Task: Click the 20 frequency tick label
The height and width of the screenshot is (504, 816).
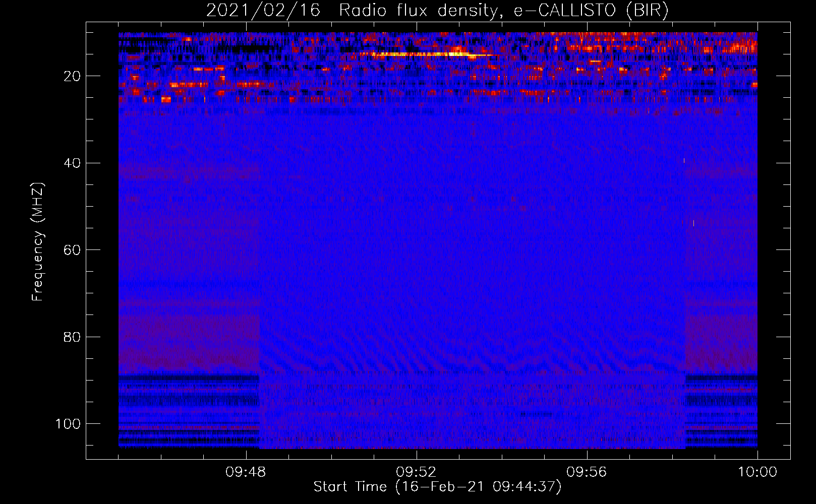Action: (72, 76)
